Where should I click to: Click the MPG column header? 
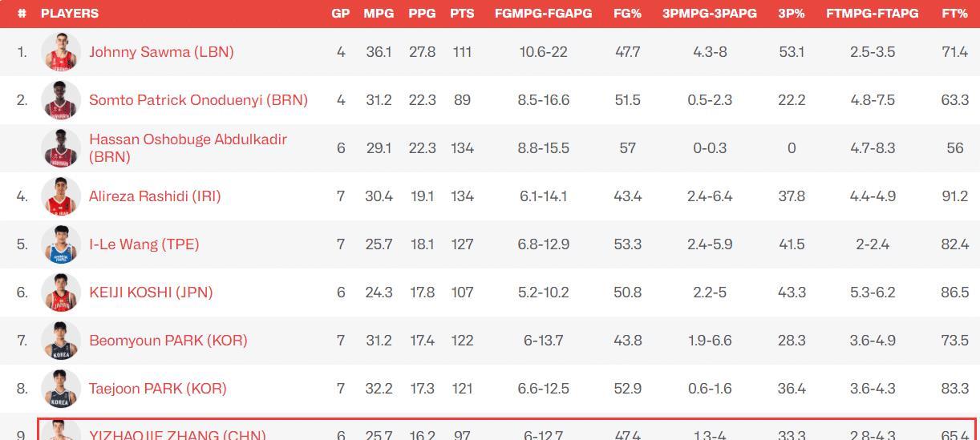click(x=379, y=14)
